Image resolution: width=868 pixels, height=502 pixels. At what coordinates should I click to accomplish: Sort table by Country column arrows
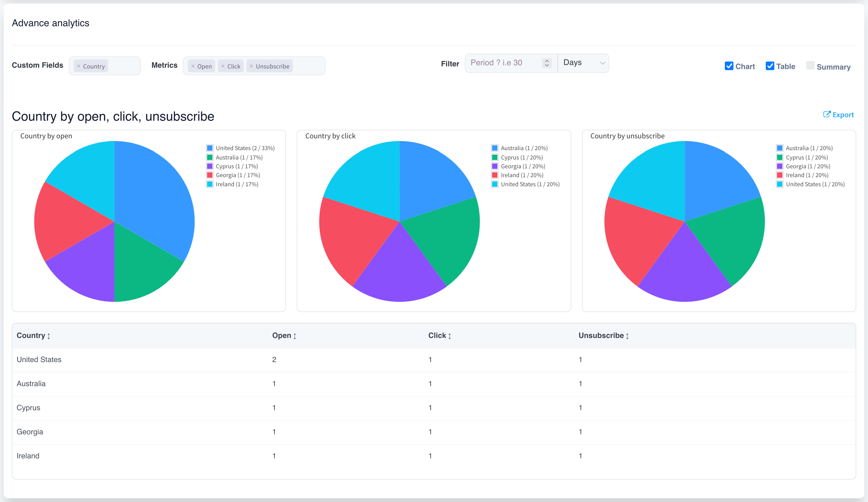point(49,336)
